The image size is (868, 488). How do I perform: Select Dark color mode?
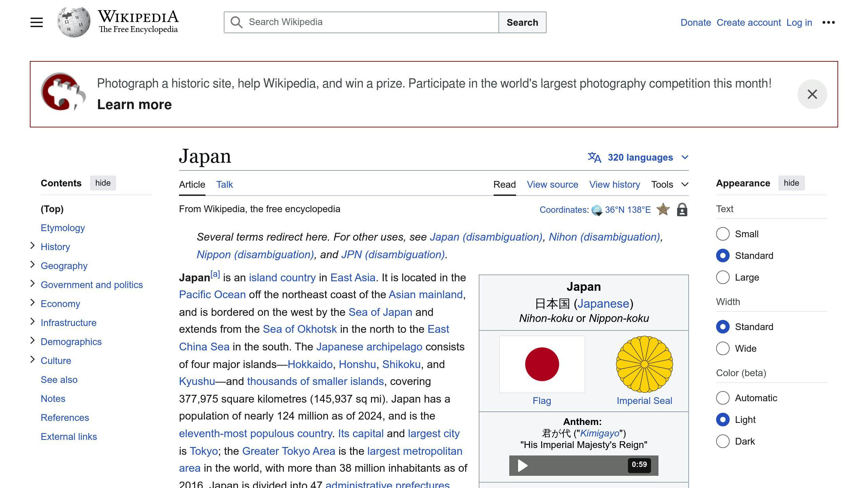[723, 441]
